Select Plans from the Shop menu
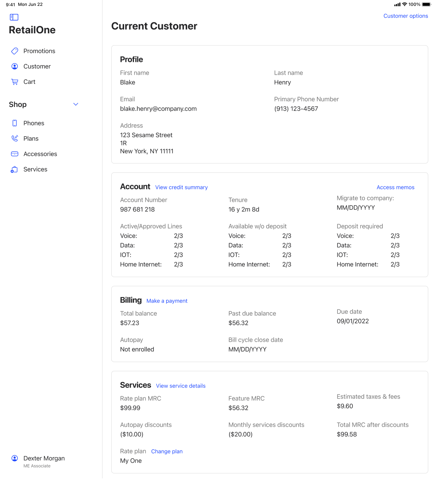 coord(31,138)
